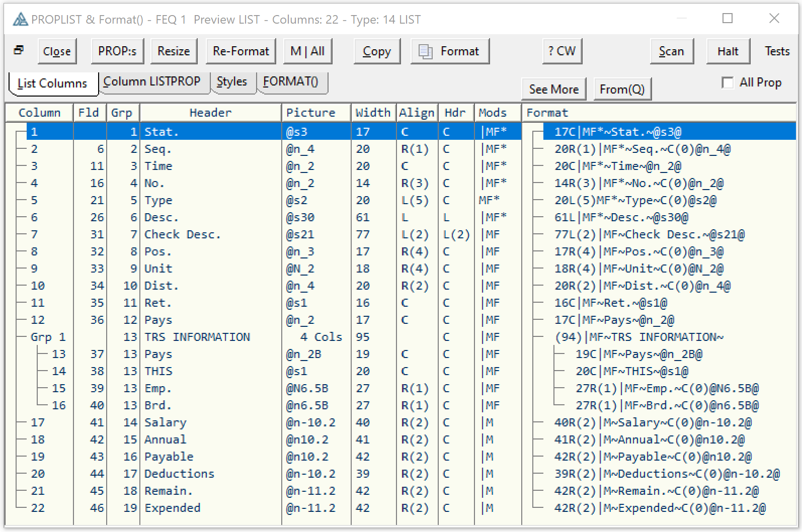This screenshot has width=802, height=532.
Task: Click the Width column heading
Action: [x=373, y=113]
